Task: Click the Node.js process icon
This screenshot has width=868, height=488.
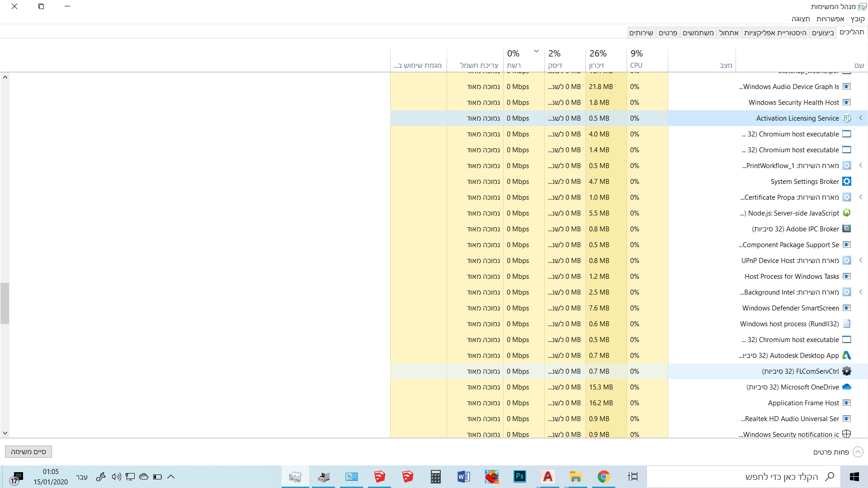Action: tap(847, 213)
